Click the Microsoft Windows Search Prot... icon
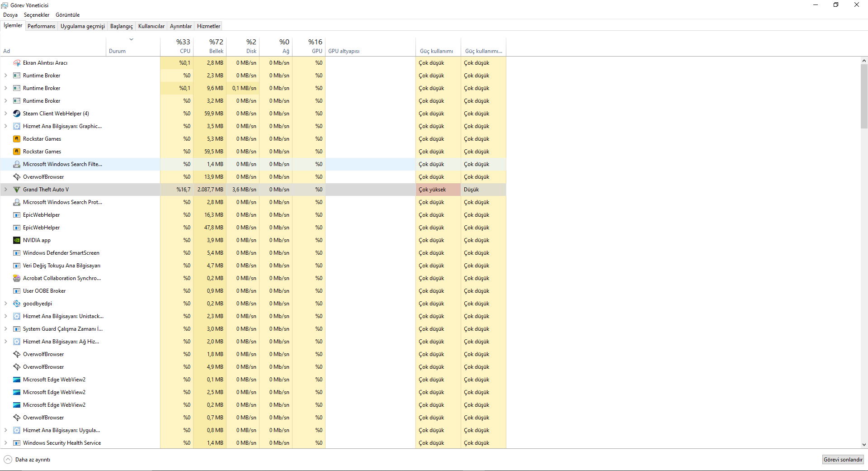 click(x=17, y=202)
